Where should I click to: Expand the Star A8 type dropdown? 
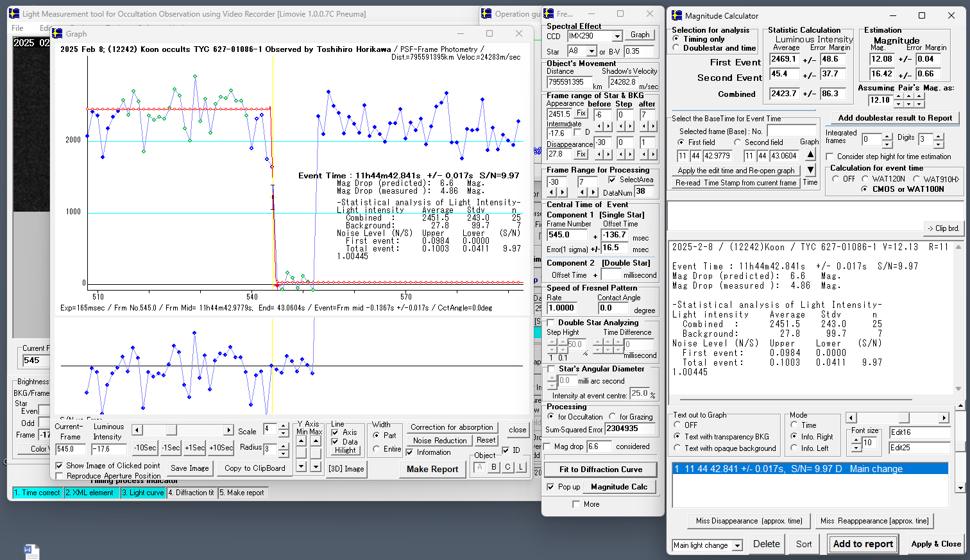(x=592, y=51)
